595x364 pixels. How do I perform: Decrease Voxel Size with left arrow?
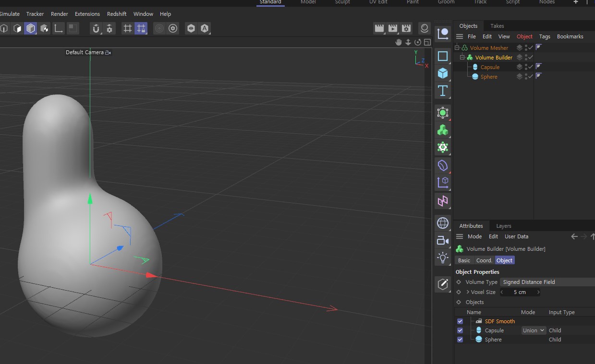coord(502,292)
